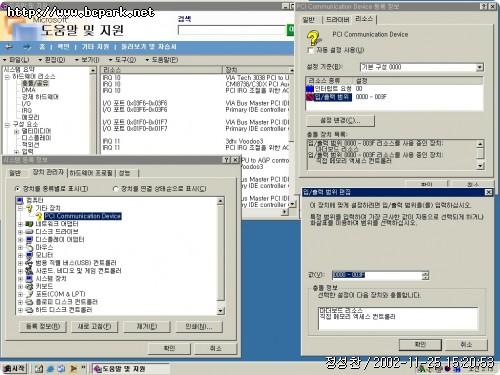Image resolution: width=500 pixels, height=375 pixels.
Task: Click the 값(V) range input field
Action: point(377,275)
